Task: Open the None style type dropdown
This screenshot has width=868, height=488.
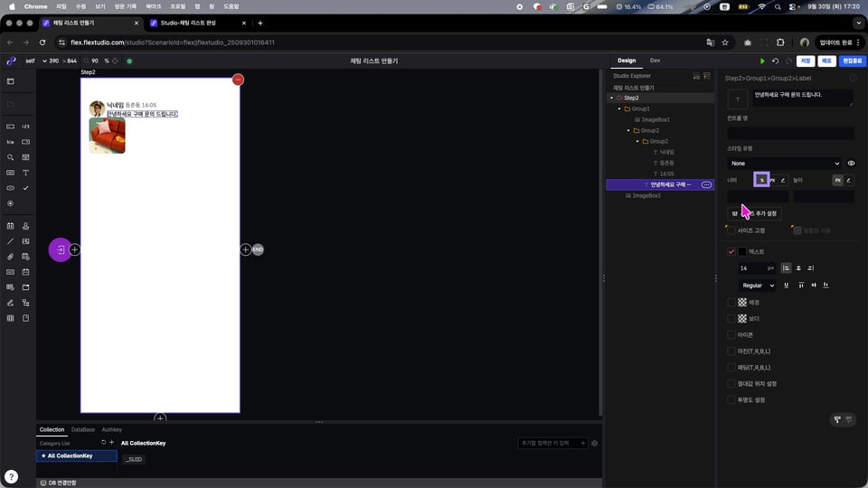Action: (784, 164)
